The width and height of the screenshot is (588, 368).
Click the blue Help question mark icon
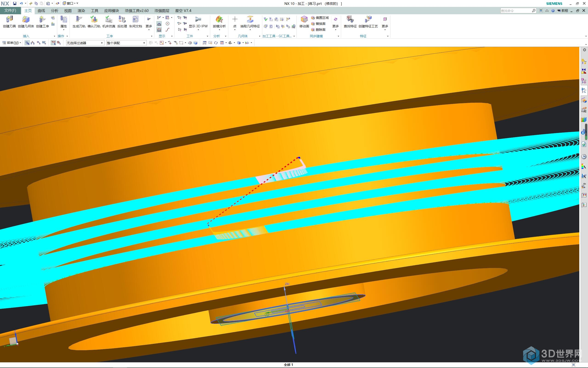[x=553, y=11]
